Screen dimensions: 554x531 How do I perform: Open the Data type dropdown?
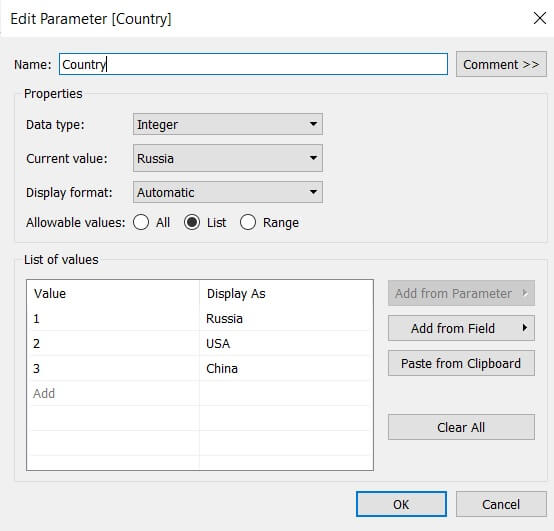(228, 124)
